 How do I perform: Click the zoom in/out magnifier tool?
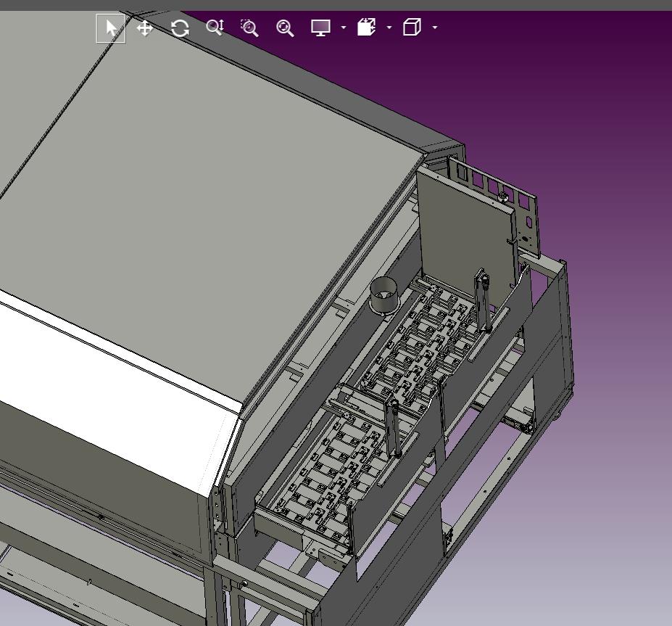click(x=215, y=28)
